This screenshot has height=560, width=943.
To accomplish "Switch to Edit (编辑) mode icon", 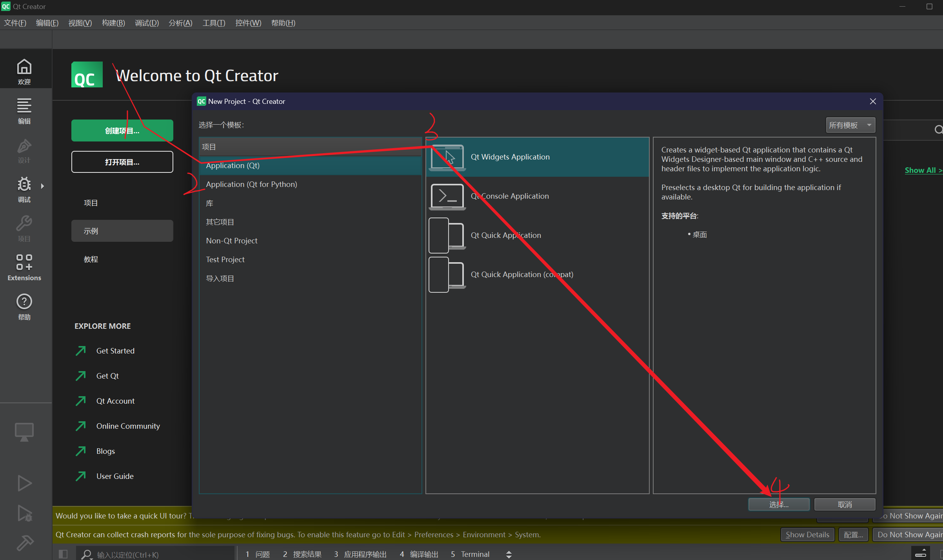I will pos(24,111).
